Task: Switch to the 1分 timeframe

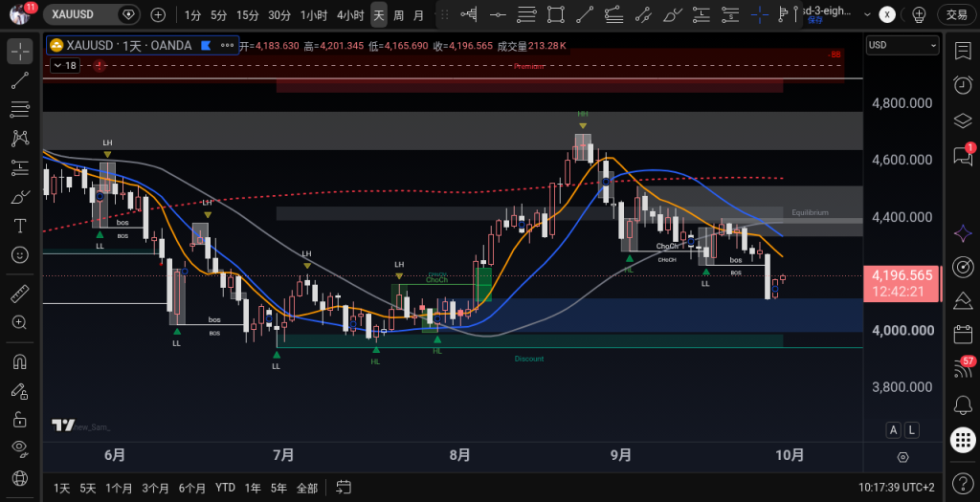Action: [x=192, y=15]
